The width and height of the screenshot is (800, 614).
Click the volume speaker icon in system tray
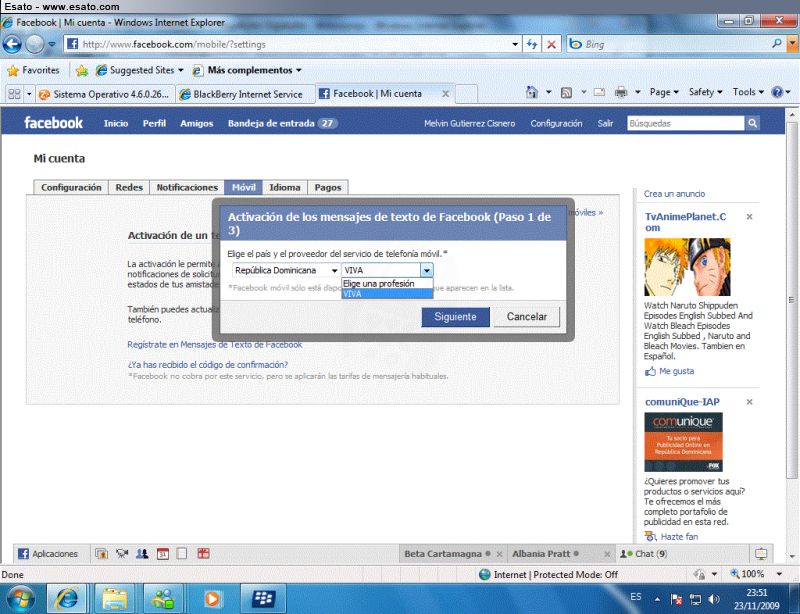(714, 599)
